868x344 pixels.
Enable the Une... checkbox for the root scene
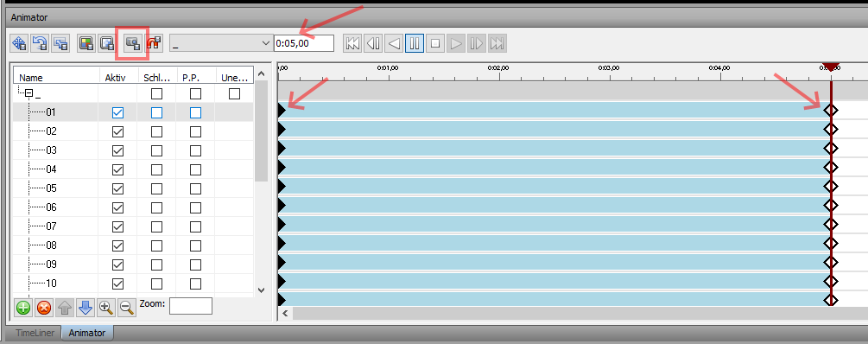(235, 93)
